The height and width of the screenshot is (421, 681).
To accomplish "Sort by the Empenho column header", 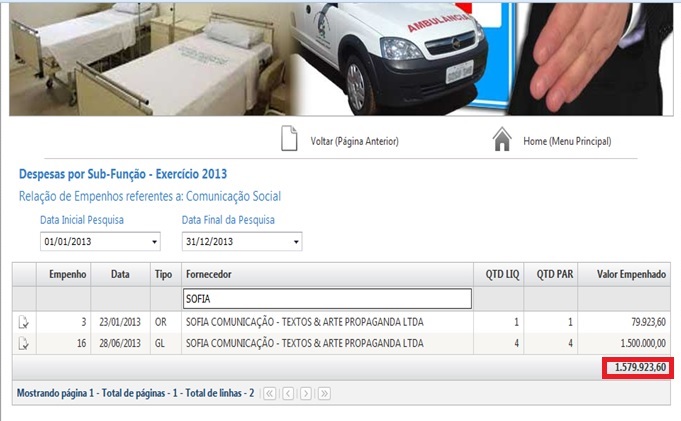I will coord(67,274).
